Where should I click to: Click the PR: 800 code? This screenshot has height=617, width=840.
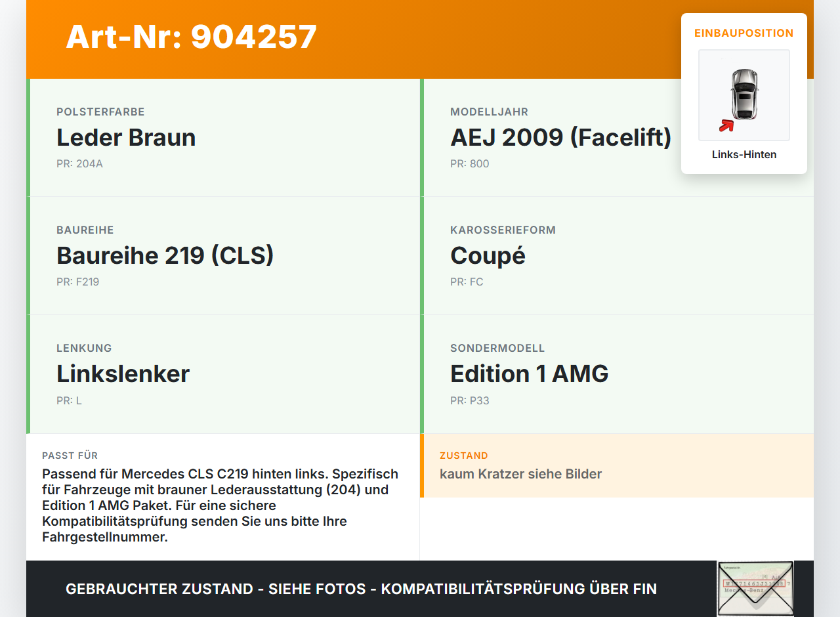470,164
